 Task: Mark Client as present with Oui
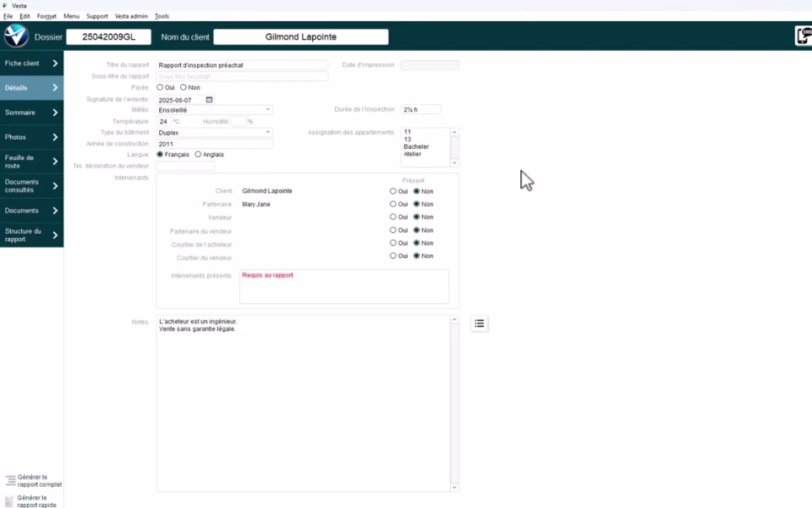393,191
